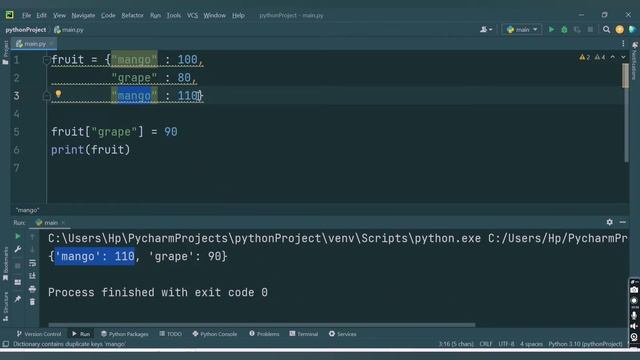Click weak warnings count indicator
Screen dimensions: 640x360
600,58
